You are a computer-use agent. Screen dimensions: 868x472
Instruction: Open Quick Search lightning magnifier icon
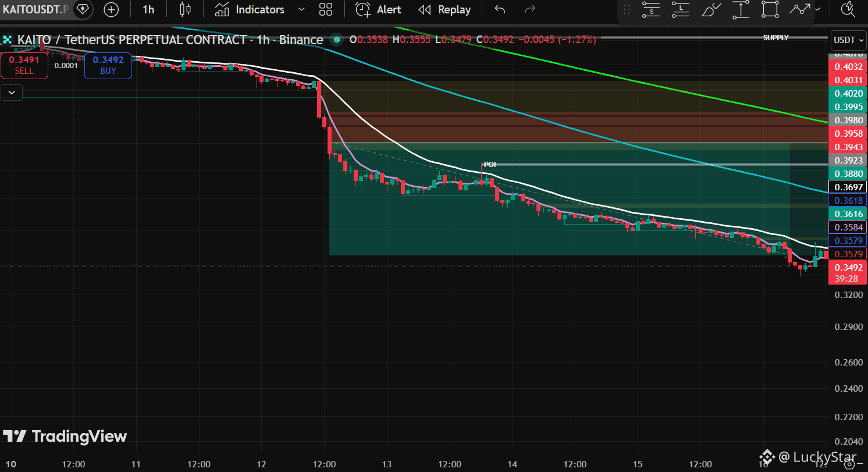848,9
